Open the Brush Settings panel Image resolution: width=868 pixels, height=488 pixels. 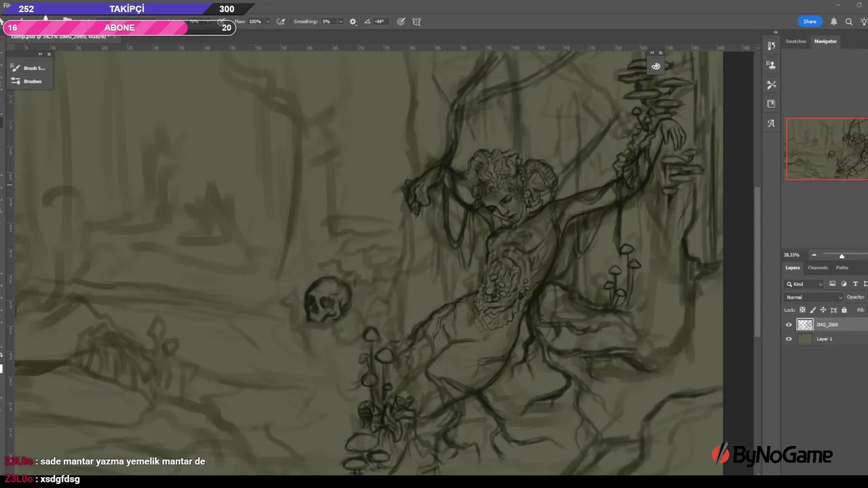click(28, 68)
